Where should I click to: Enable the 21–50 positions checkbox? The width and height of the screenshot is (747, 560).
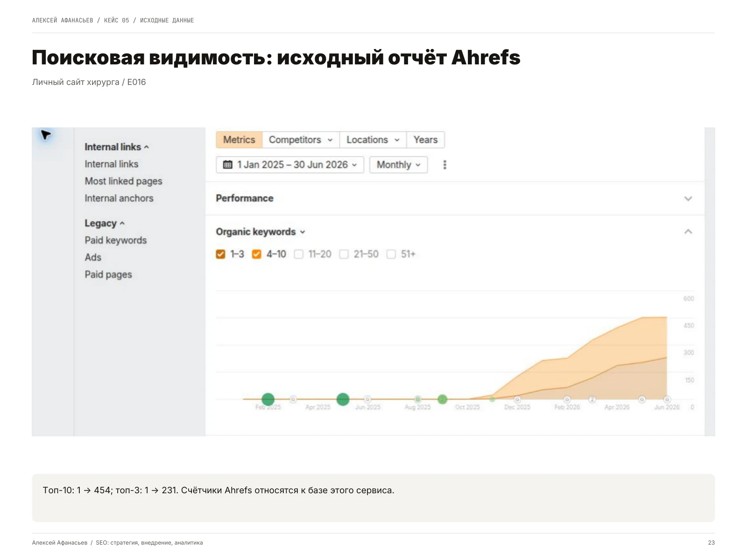click(344, 254)
